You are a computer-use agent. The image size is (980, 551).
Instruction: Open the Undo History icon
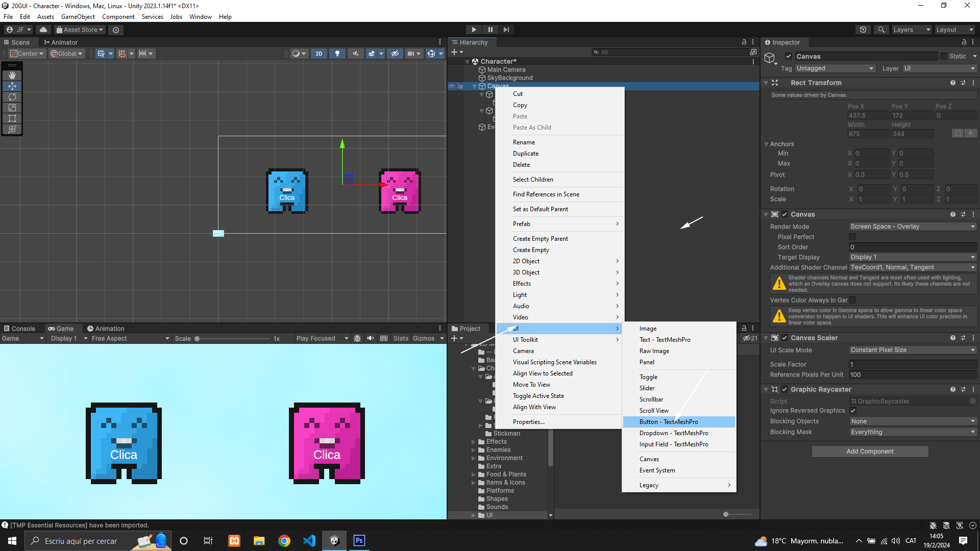coord(863,30)
